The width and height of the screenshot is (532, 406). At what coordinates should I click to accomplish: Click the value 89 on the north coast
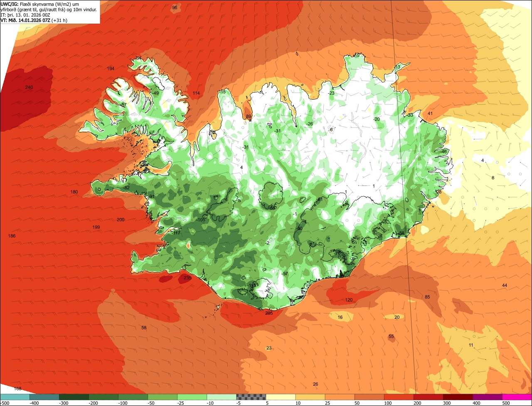[249, 117]
